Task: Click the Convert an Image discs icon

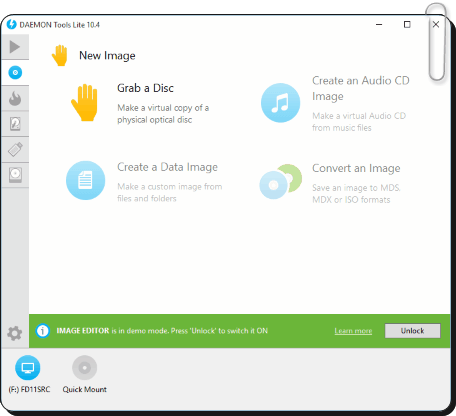Action: coord(281,182)
